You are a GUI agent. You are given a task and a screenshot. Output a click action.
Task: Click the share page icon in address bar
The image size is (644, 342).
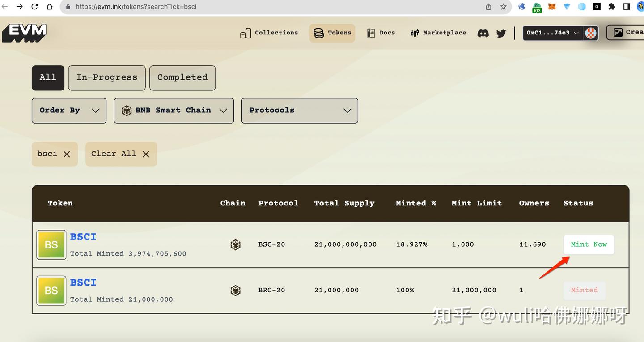click(488, 7)
